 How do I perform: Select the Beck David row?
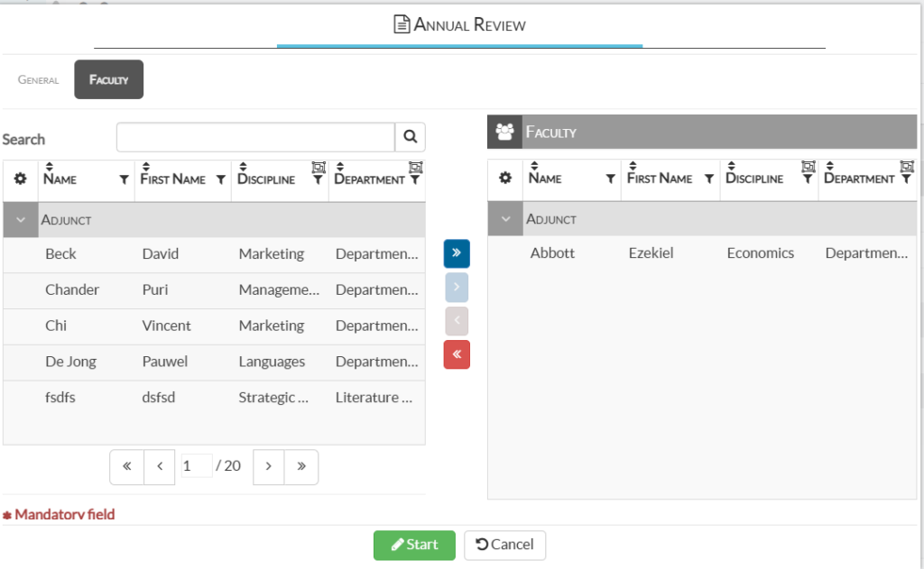click(x=214, y=254)
